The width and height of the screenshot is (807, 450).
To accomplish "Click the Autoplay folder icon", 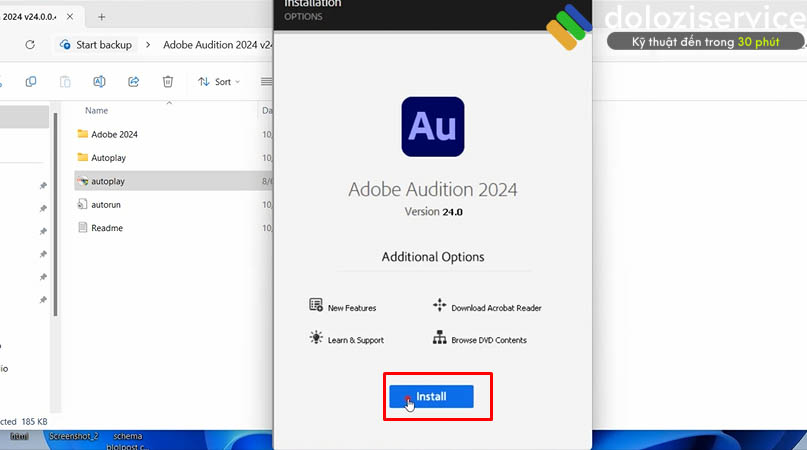I will point(82,157).
